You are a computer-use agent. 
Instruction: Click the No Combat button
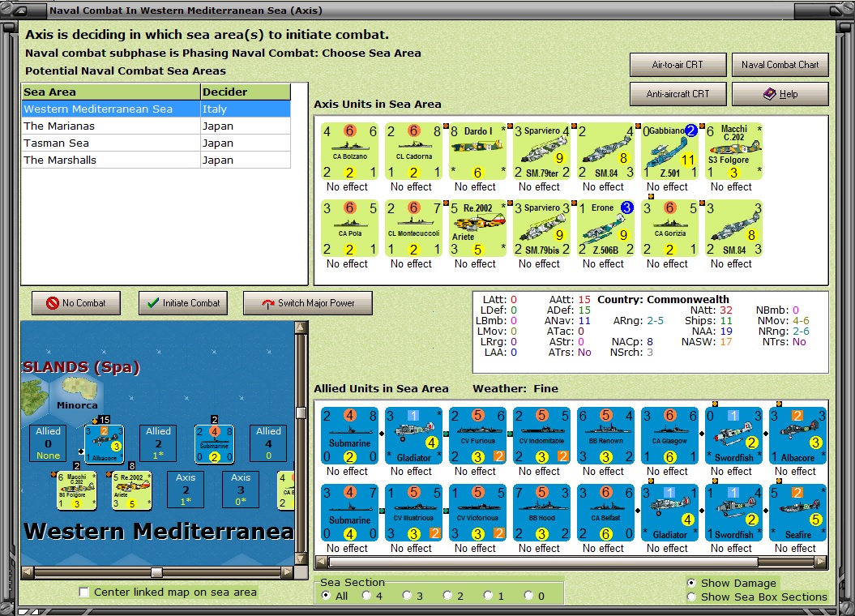pyautogui.click(x=76, y=303)
